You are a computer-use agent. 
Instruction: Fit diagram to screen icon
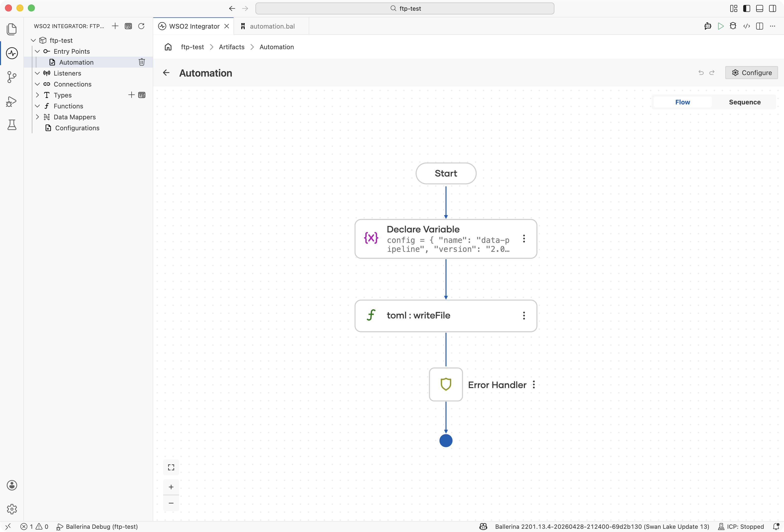(171, 467)
